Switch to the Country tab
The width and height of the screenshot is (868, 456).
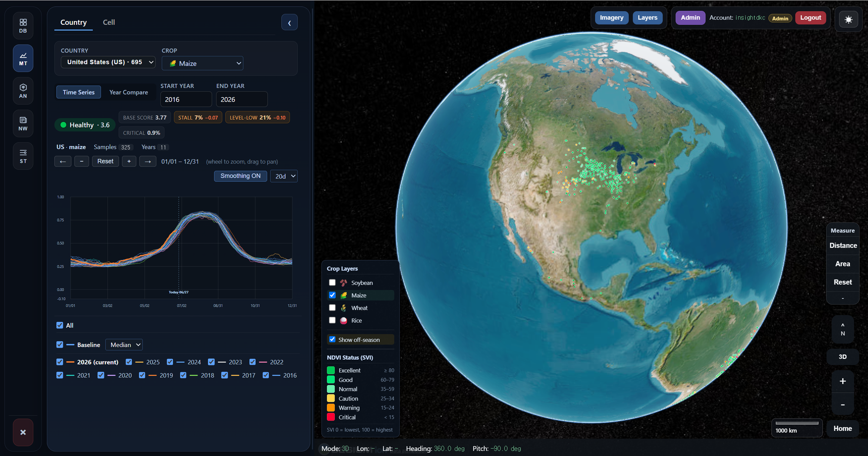(x=73, y=22)
